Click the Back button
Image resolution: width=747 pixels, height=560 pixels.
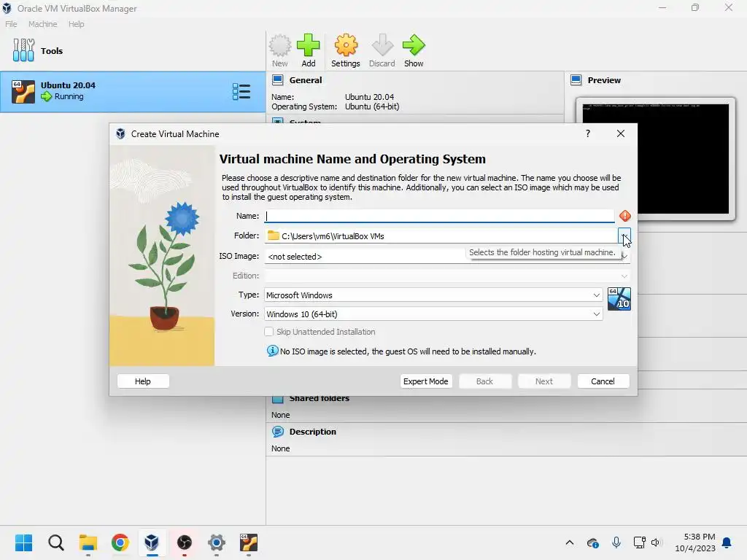pos(485,381)
